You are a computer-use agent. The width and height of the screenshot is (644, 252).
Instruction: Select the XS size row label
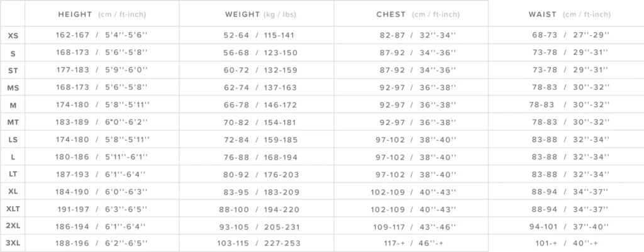point(13,36)
